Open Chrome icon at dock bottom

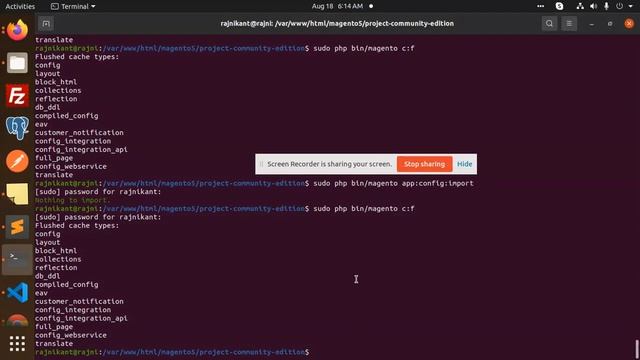click(17, 320)
